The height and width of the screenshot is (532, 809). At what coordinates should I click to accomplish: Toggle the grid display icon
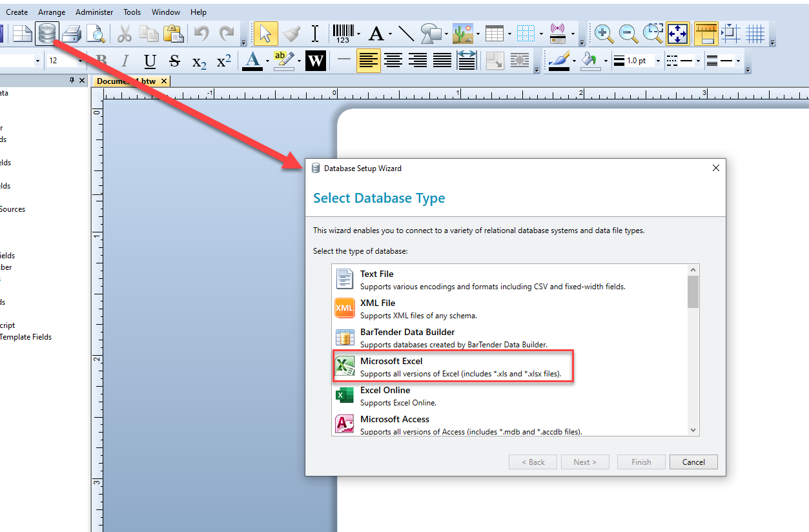[755, 34]
